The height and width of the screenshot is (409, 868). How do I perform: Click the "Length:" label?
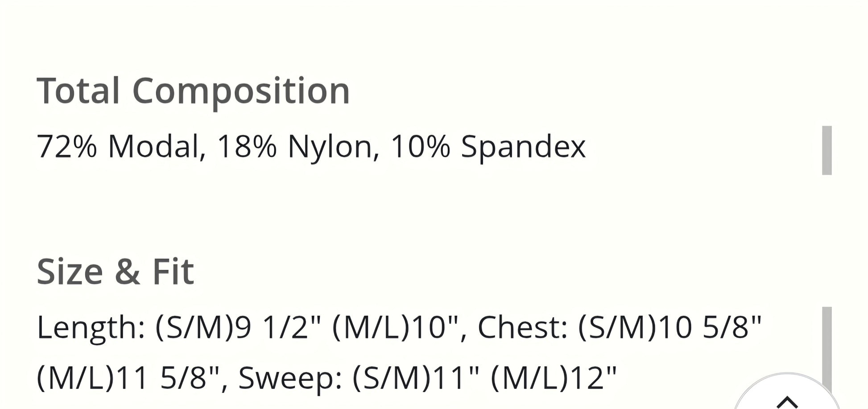pyautogui.click(x=91, y=327)
